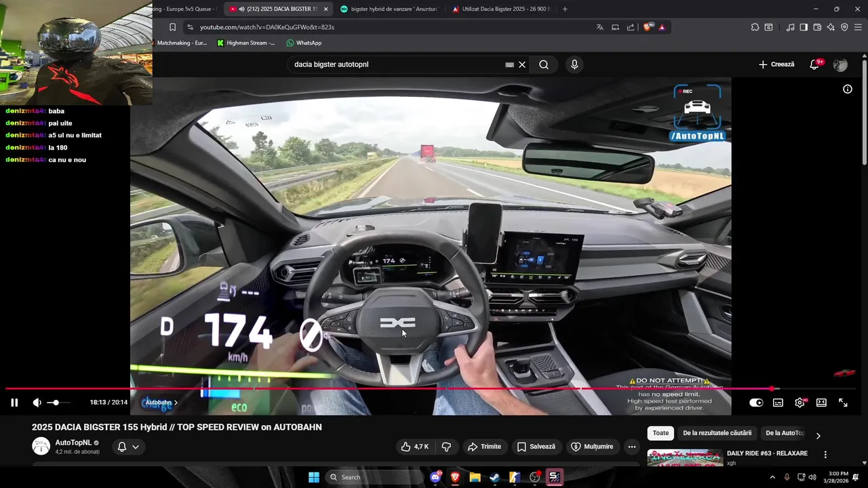Open the Highman Stream bookmark

pyautogui.click(x=245, y=43)
